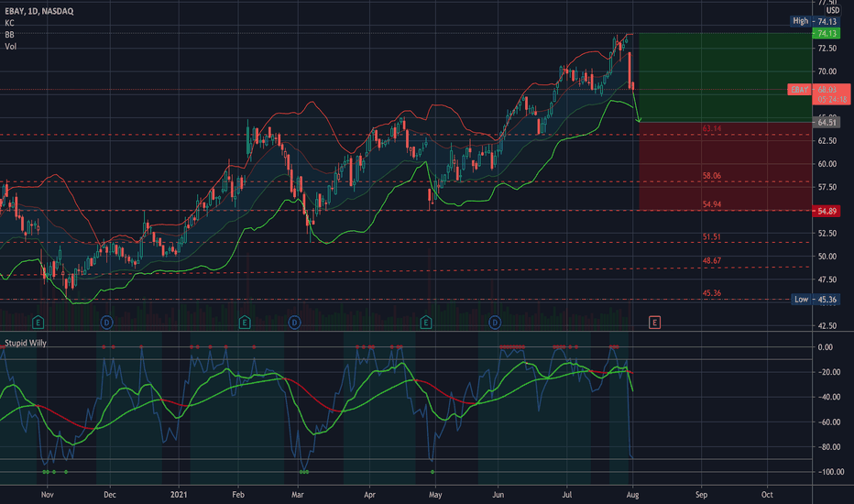This screenshot has height=504, width=854.
Task: Click the 70.00 price scale value
Action: point(827,71)
